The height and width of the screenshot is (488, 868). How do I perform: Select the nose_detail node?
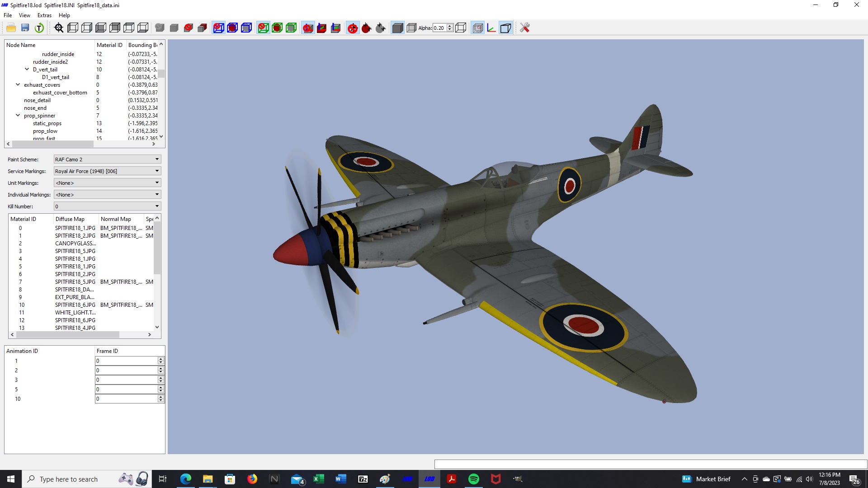(x=37, y=100)
